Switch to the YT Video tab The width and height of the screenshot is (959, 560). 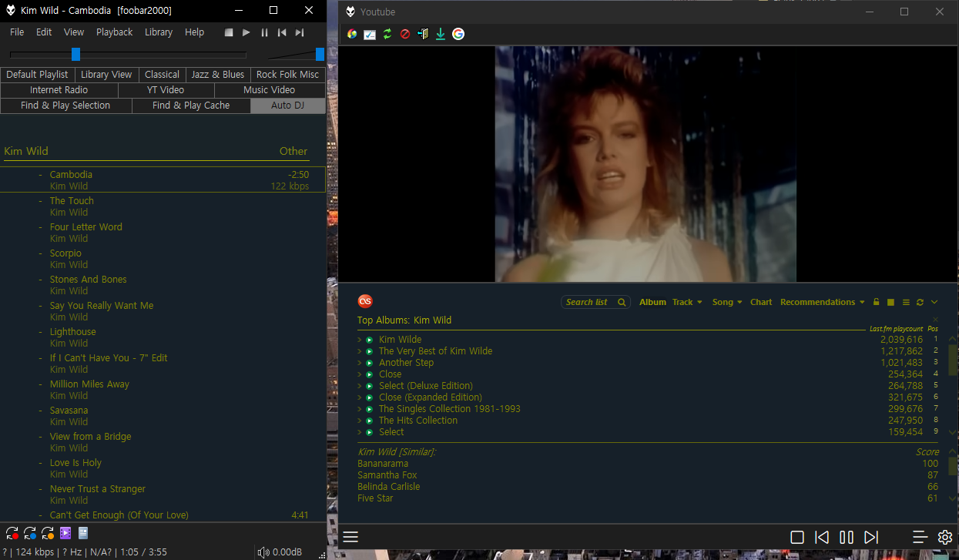166,90
